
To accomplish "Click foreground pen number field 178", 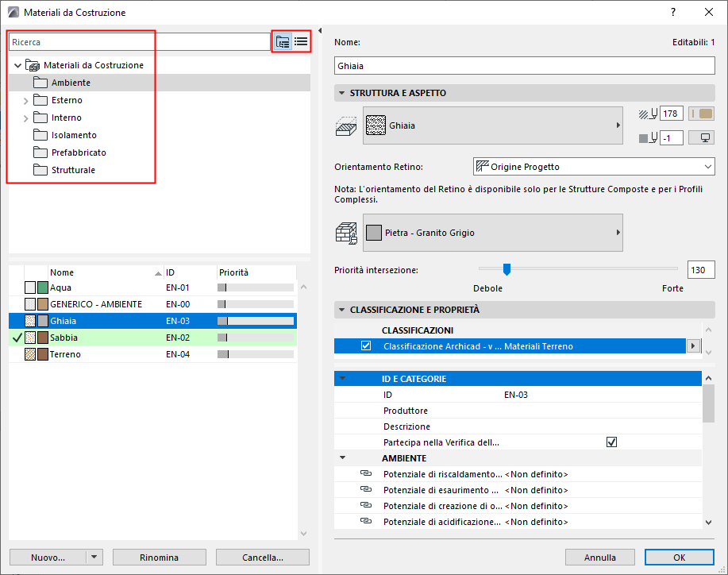I will click(671, 114).
